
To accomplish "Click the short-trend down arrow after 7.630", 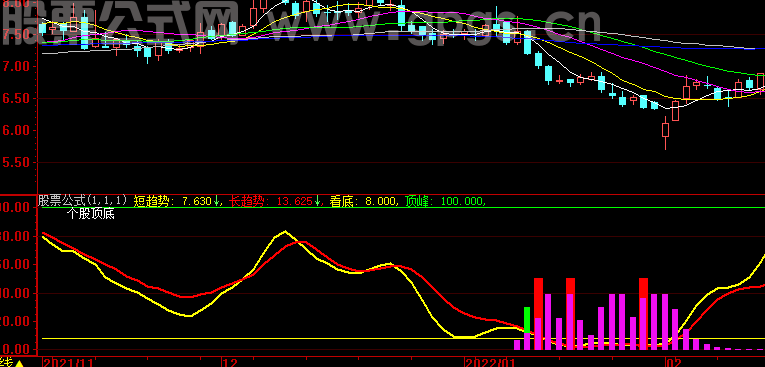I will coord(216,201).
